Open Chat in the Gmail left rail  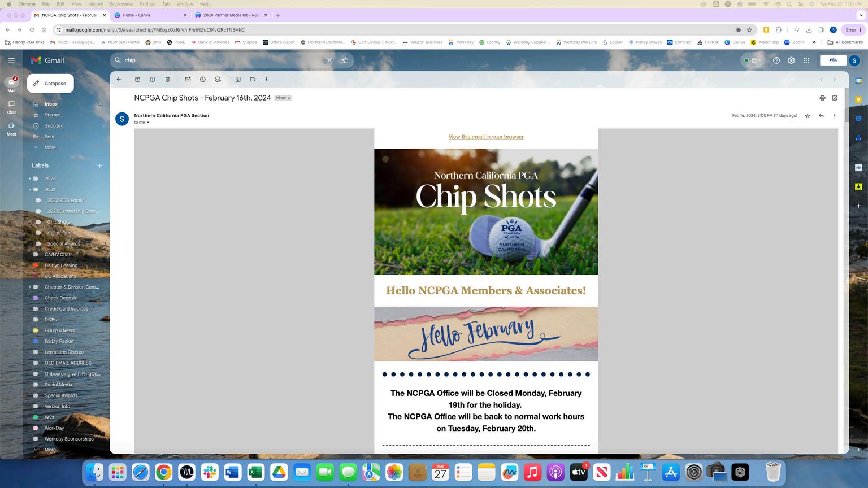click(x=11, y=107)
